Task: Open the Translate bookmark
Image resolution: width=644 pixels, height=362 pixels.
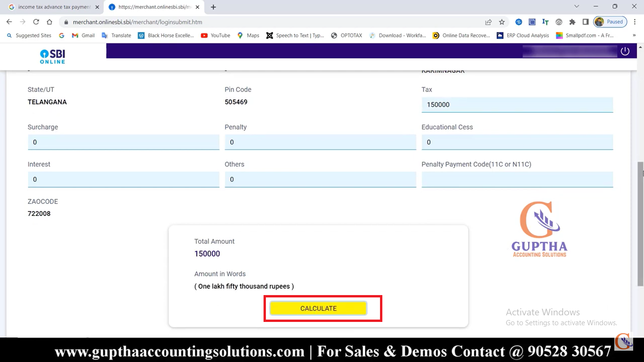Action: [x=116, y=35]
